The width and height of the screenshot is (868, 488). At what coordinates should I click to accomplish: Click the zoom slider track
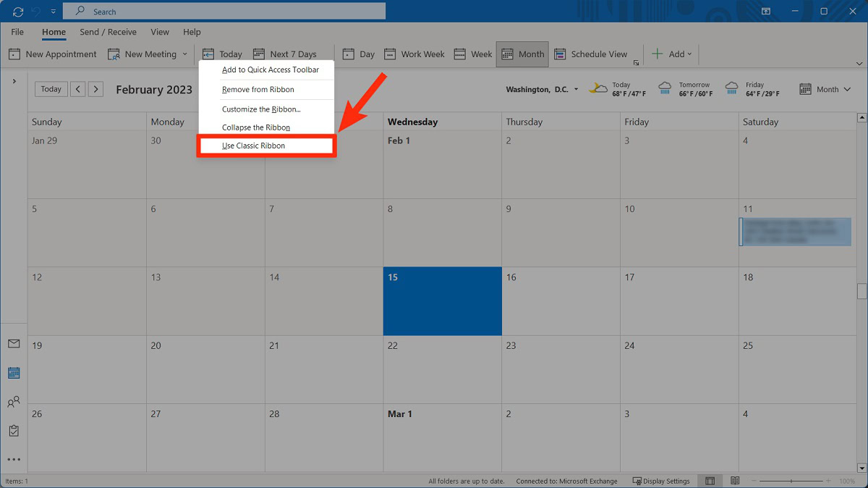791,481
